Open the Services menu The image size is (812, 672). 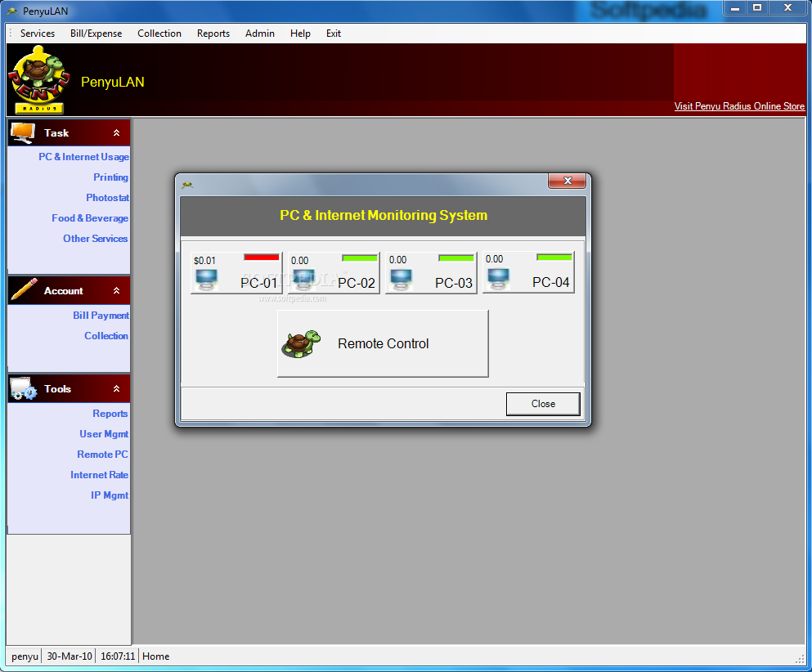pyautogui.click(x=38, y=34)
